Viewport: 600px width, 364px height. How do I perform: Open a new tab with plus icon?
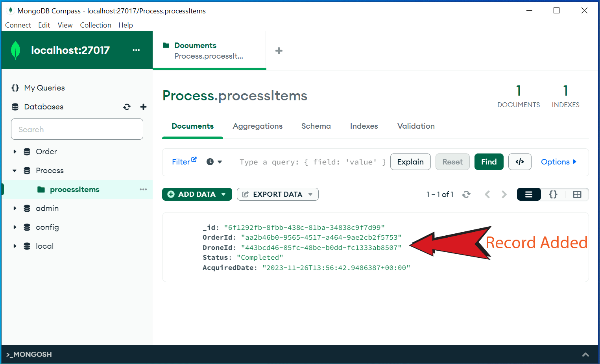[x=279, y=51]
